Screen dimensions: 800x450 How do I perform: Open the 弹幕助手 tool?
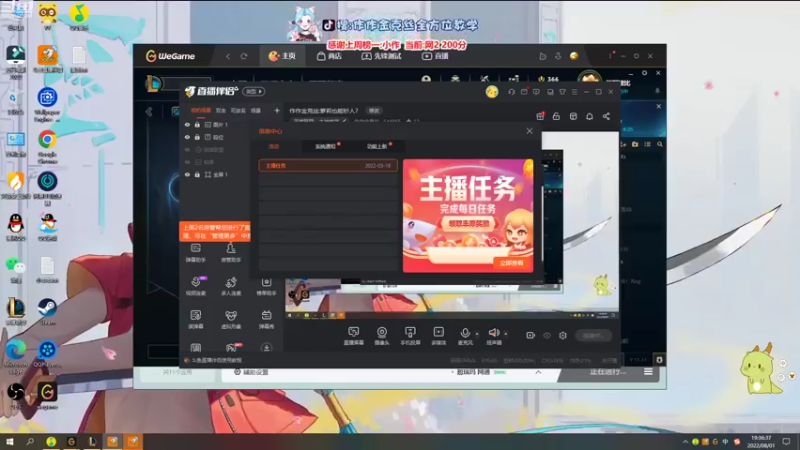tap(195, 252)
